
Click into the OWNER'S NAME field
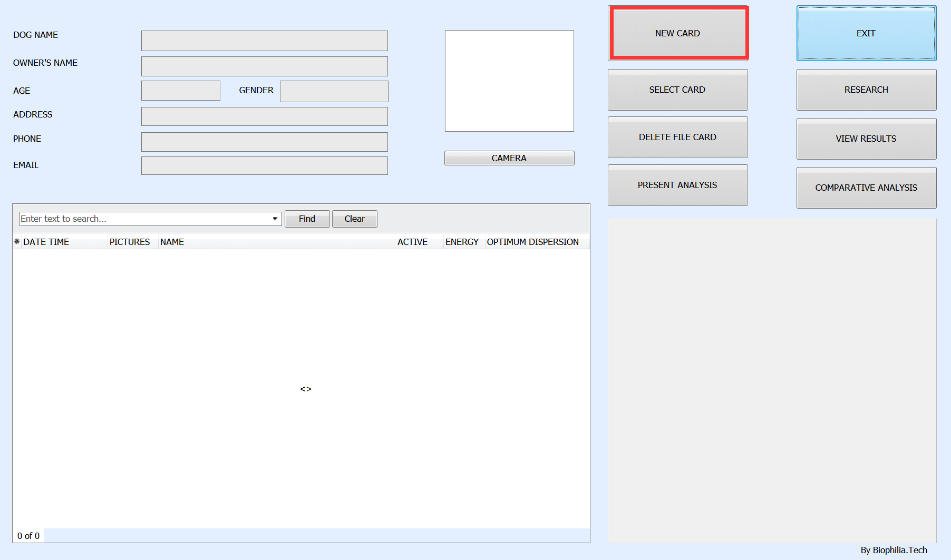pos(264,66)
